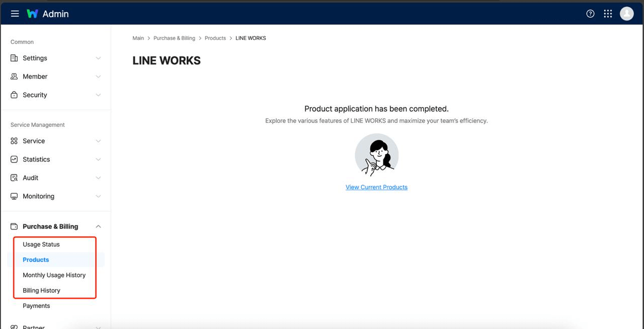Expand the Service section chevron
This screenshot has width=644, height=329.
tap(98, 141)
